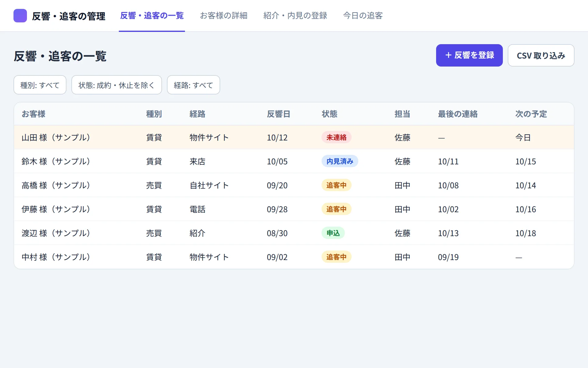Click the 反響日 column header
The width and height of the screenshot is (588, 368).
point(278,114)
